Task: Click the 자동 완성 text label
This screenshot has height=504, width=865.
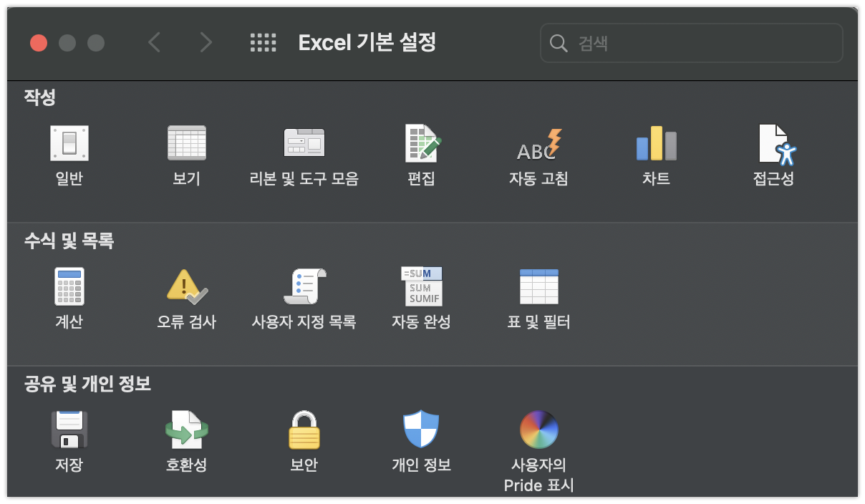Action: pyautogui.click(x=421, y=322)
